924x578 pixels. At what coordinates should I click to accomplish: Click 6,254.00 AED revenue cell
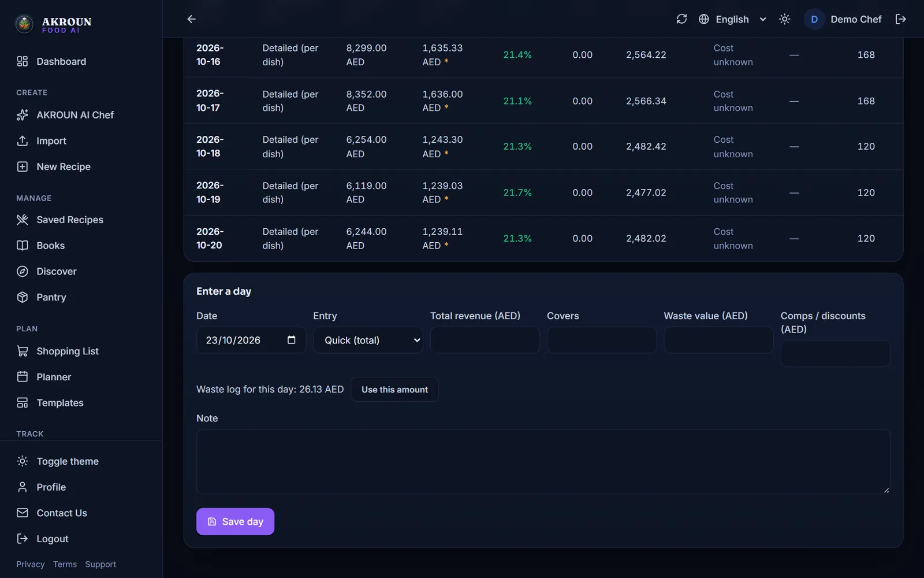point(366,147)
